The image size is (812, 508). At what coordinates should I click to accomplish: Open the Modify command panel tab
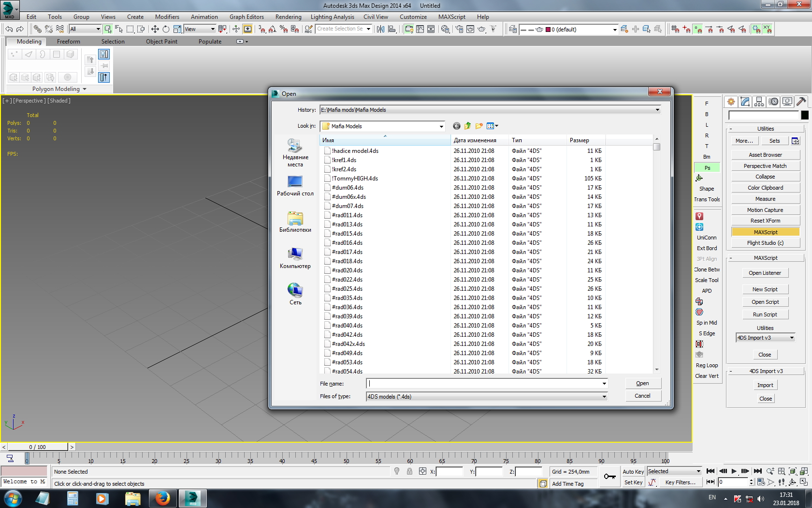point(745,102)
